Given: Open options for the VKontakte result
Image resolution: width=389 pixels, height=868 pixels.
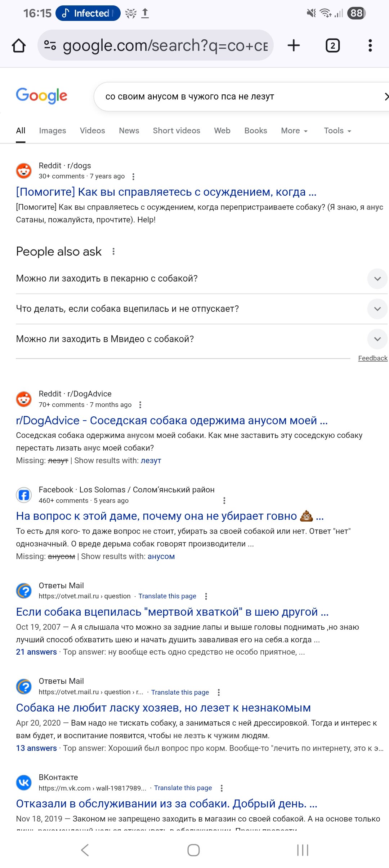Looking at the screenshot, I should [222, 788].
